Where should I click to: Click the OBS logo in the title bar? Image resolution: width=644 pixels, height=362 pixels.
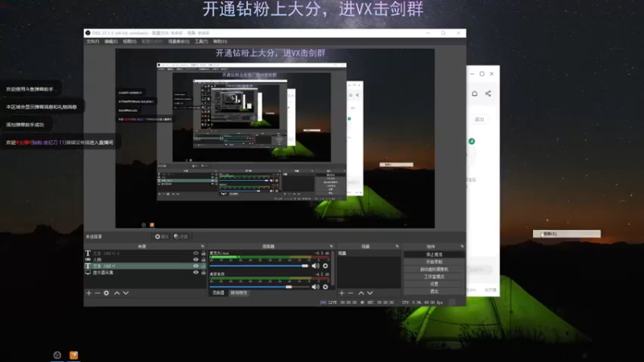(88, 33)
